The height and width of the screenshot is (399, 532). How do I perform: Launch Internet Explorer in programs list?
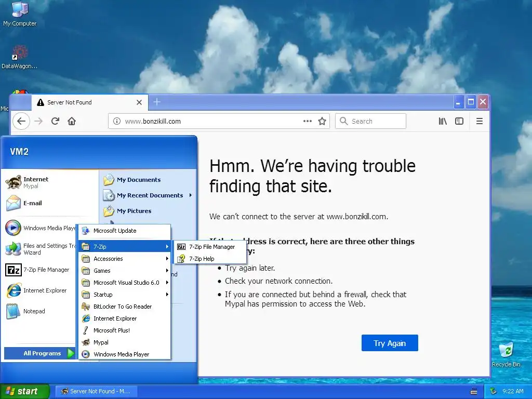coord(125,318)
